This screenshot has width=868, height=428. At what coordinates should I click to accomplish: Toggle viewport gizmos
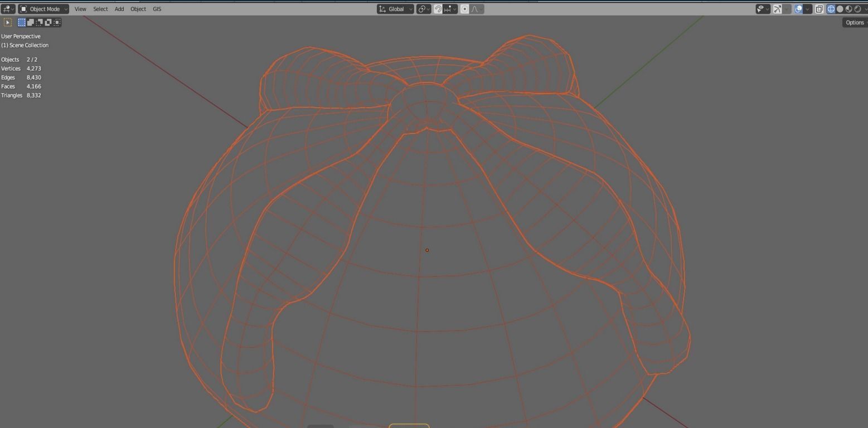(777, 9)
